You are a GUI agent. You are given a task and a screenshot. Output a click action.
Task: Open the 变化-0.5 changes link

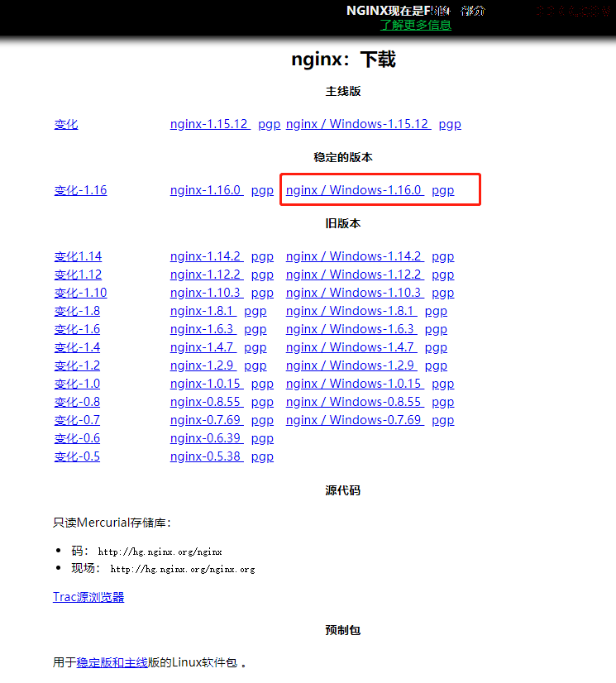(x=77, y=457)
